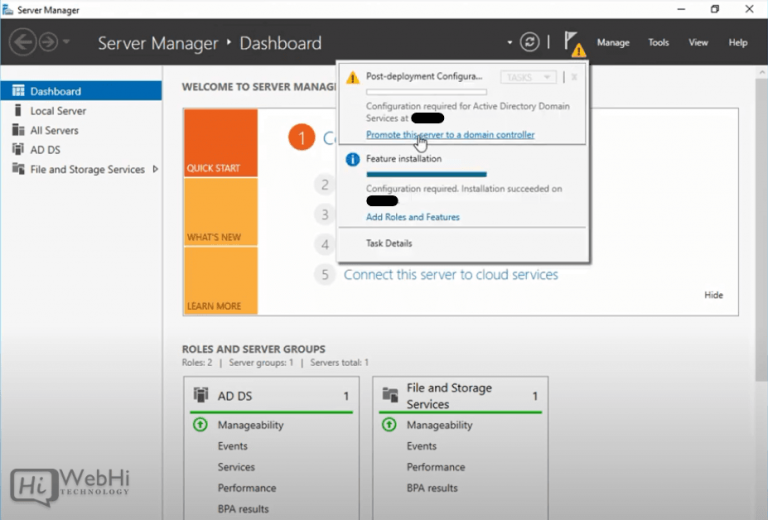The height and width of the screenshot is (520, 768).
Task: Select the QUICK START orange tile
Action: pyautogui.click(x=220, y=143)
